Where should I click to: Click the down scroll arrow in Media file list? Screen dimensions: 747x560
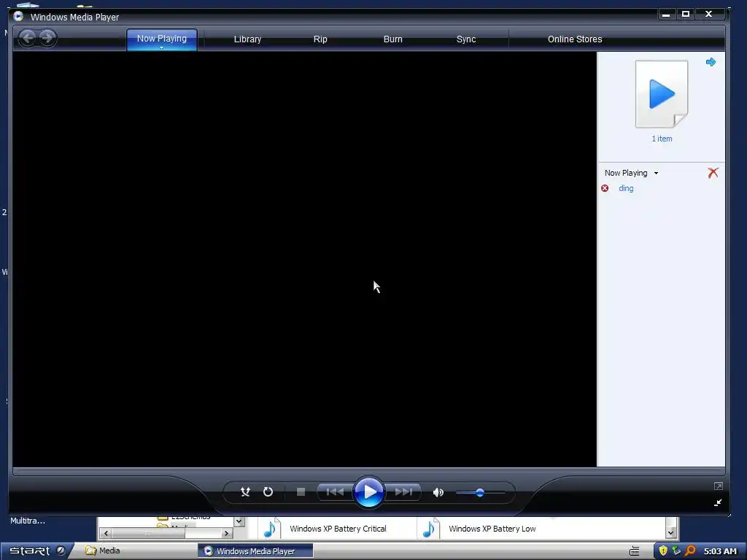pyautogui.click(x=671, y=533)
